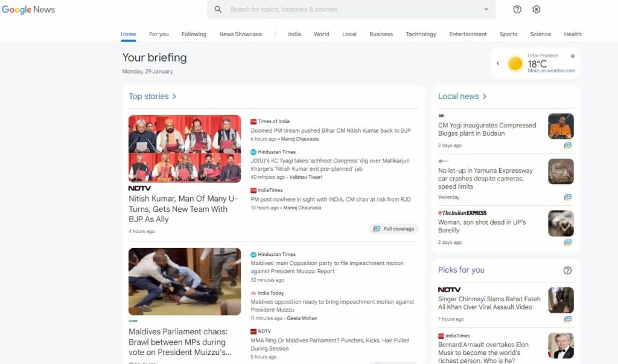Image resolution: width=618 pixels, height=364 pixels.
Task: Open Singer Chinmayi Slams Rahat Fateh headline
Action: tap(489, 303)
